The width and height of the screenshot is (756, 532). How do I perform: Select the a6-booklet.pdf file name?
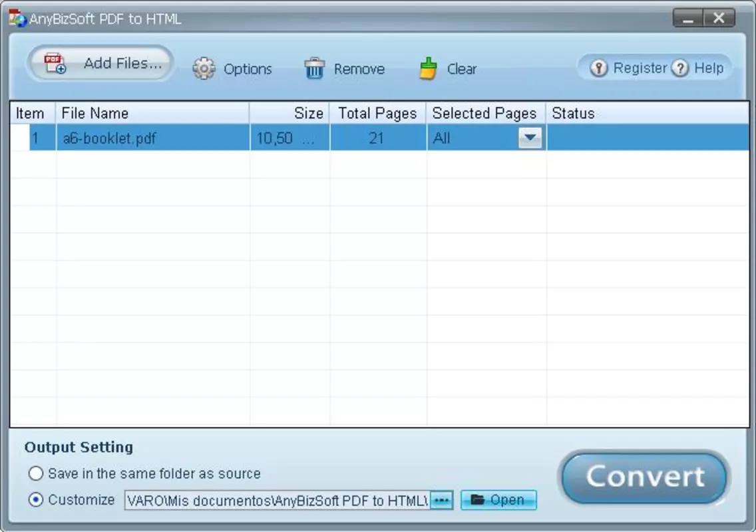109,138
